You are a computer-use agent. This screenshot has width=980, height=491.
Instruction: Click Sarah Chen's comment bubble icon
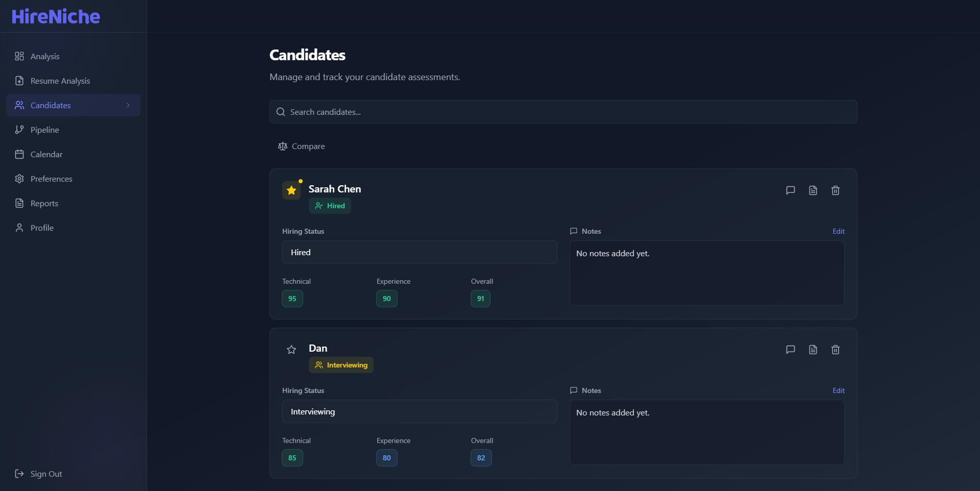coord(790,190)
